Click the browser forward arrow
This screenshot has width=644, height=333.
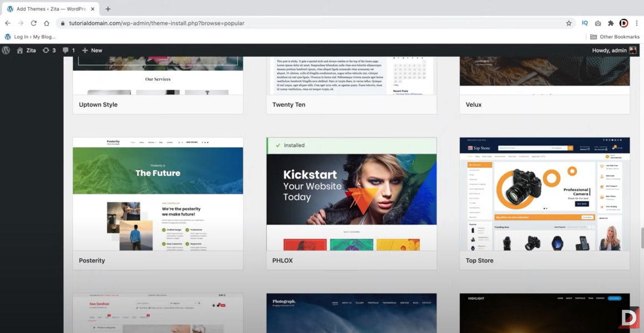[x=21, y=23]
